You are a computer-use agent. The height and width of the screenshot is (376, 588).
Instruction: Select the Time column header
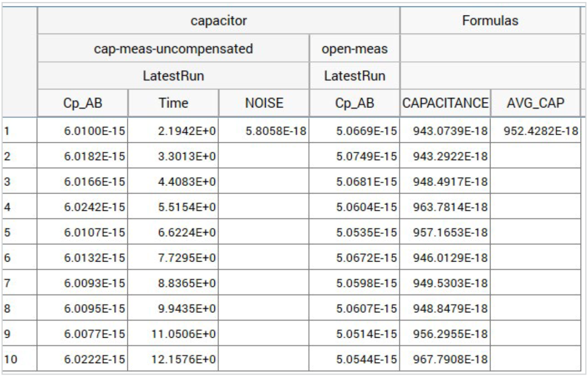[173, 101]
